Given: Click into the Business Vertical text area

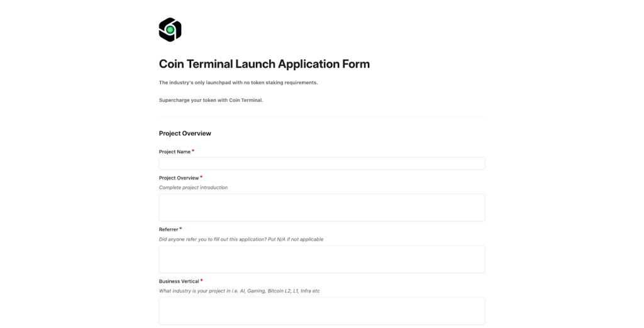Looking at the screenshot, I should click(x=321, y=311).
